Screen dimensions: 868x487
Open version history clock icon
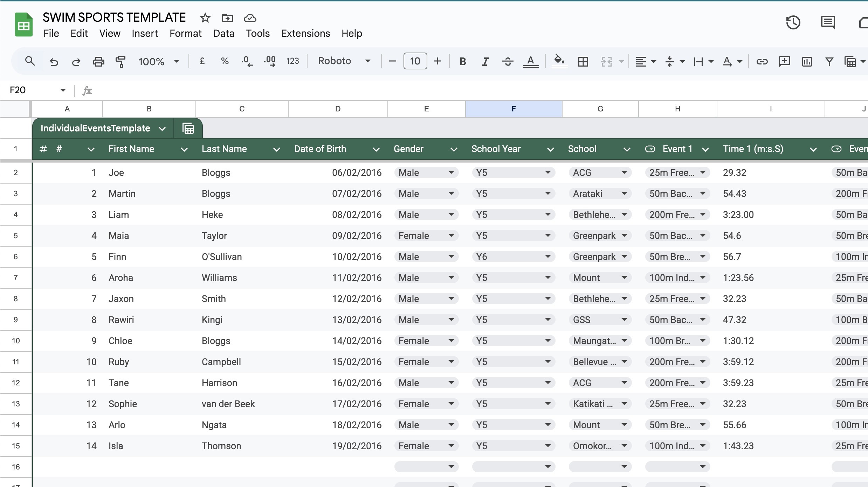click(793, 23)
